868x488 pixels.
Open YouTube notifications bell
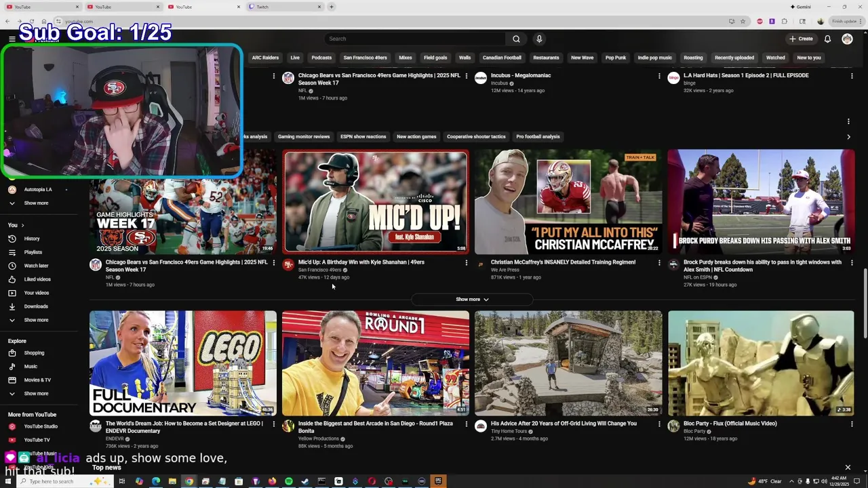tap(827, 39)
